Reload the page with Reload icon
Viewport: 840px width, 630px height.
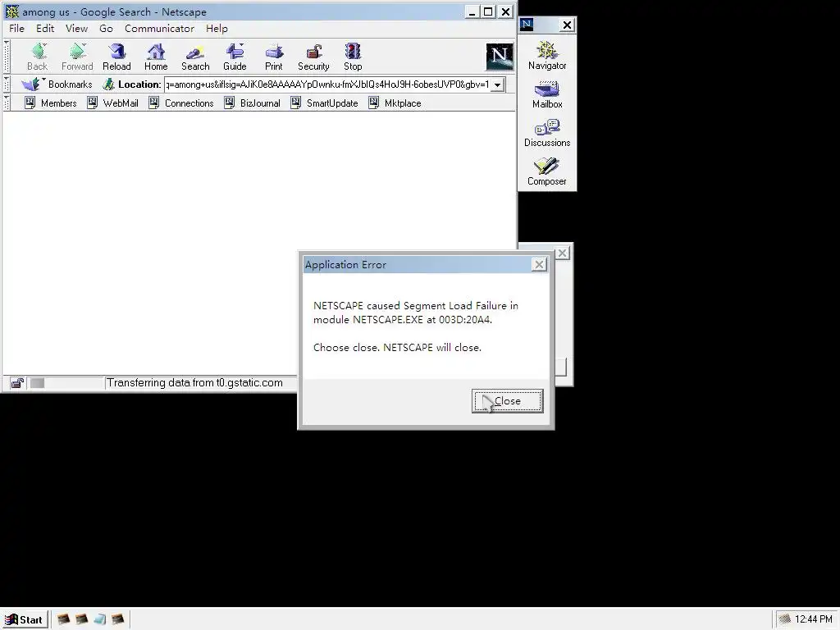pyautogui.click(x=116, y=57)
